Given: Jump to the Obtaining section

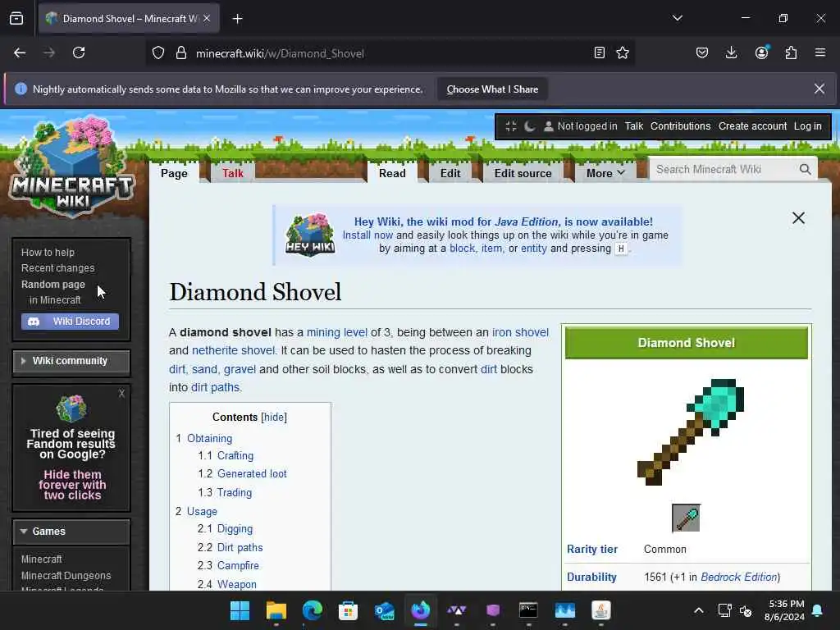Looking at the screenshot, I should [x=209, y=438].
